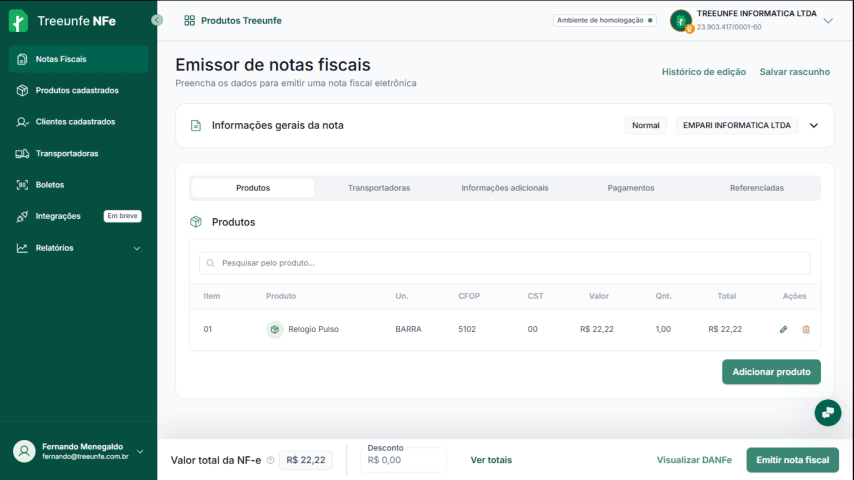The height and width of the screenshot is (480, 854).
Task: Click the TREEUNFE INFORMATICA company avatar
Action: [681, 20]
